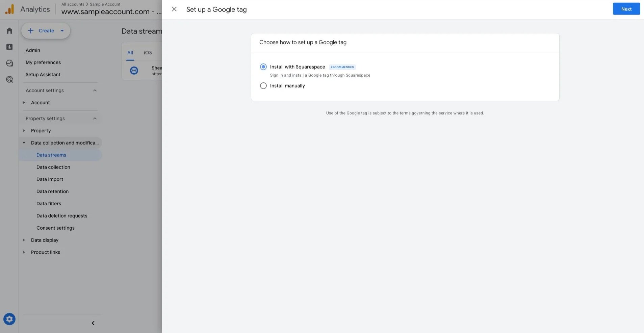Expand the Property tree item
The height and width of the screenshot is (333, 644).
tap(24, 131)
